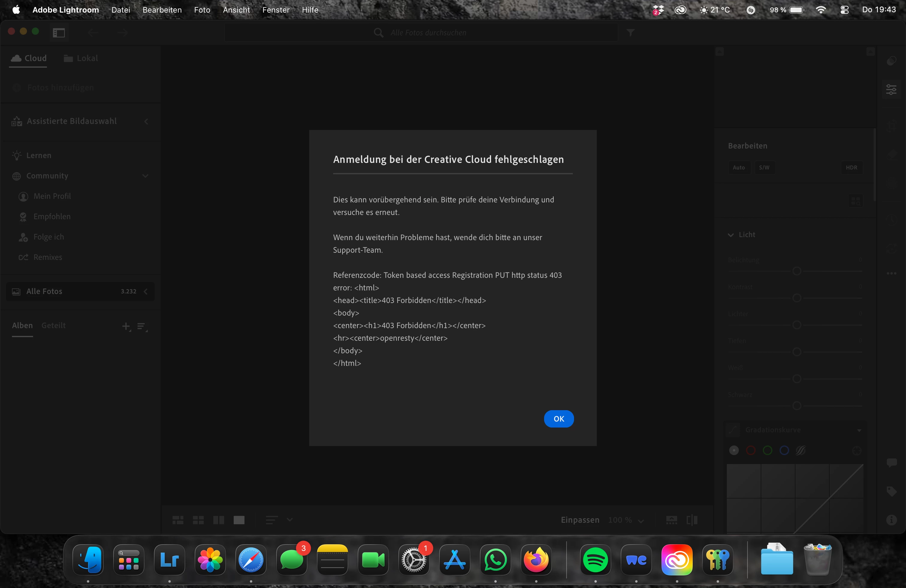
Task: Open Spotify from the Dock
Action: click(595, 560)
